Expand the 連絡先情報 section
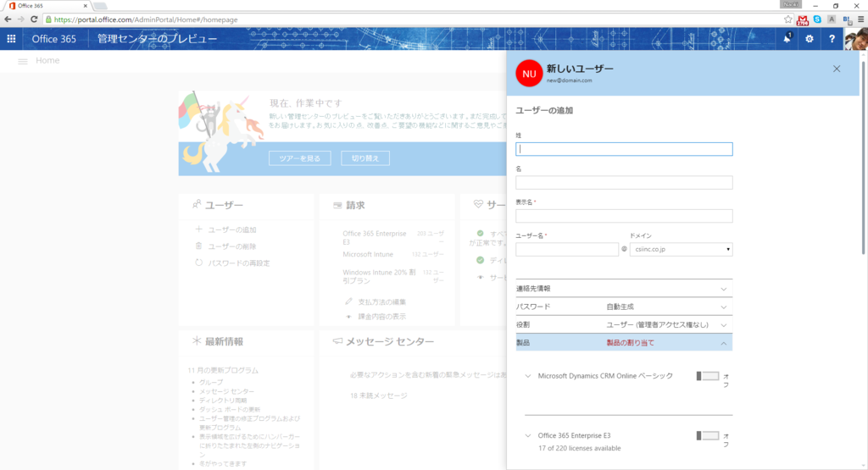The width and height of the screenshot is (868, 470). (624, 289)
